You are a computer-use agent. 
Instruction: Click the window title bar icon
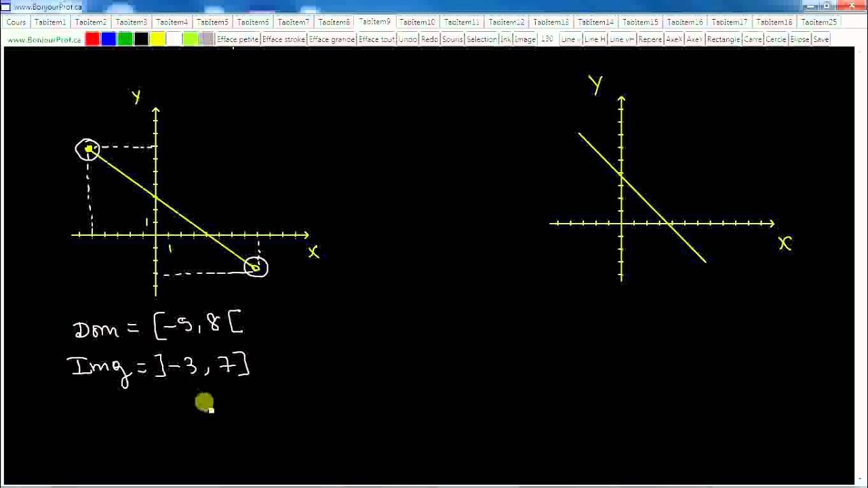click(5, 6)
